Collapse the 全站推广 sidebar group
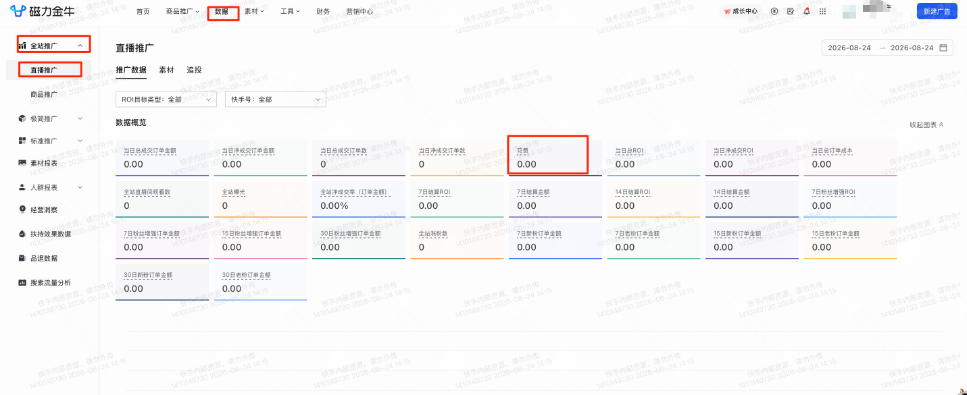Viewport: 967px width, 395px height. click(80, 46)
